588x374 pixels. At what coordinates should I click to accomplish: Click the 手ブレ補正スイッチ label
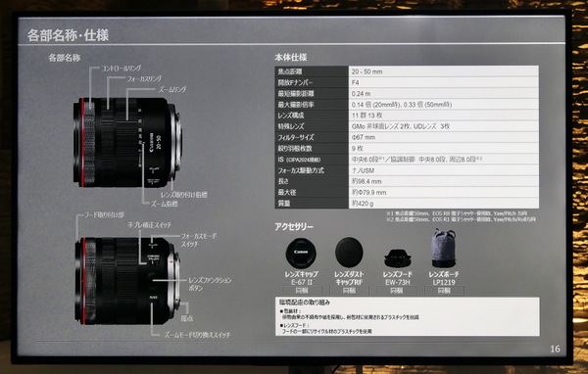click(149, 225)
